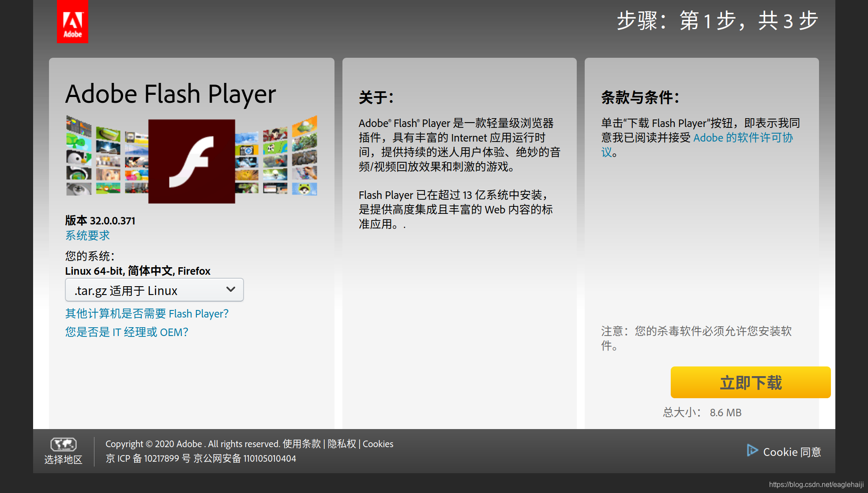The image size is (868, 493).
Task: Click the 京 ICP 备 10217899 号 text
Action: 148,459
